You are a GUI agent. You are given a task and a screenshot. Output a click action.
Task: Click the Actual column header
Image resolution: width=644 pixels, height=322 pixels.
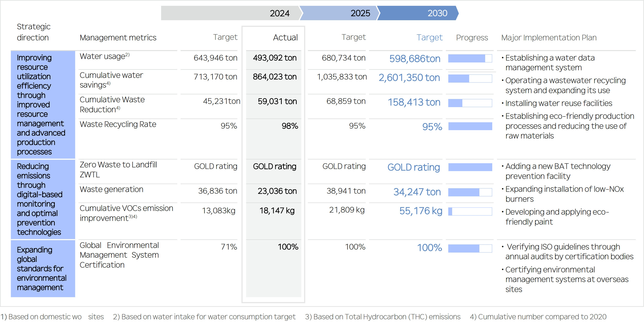pos(285,38)
